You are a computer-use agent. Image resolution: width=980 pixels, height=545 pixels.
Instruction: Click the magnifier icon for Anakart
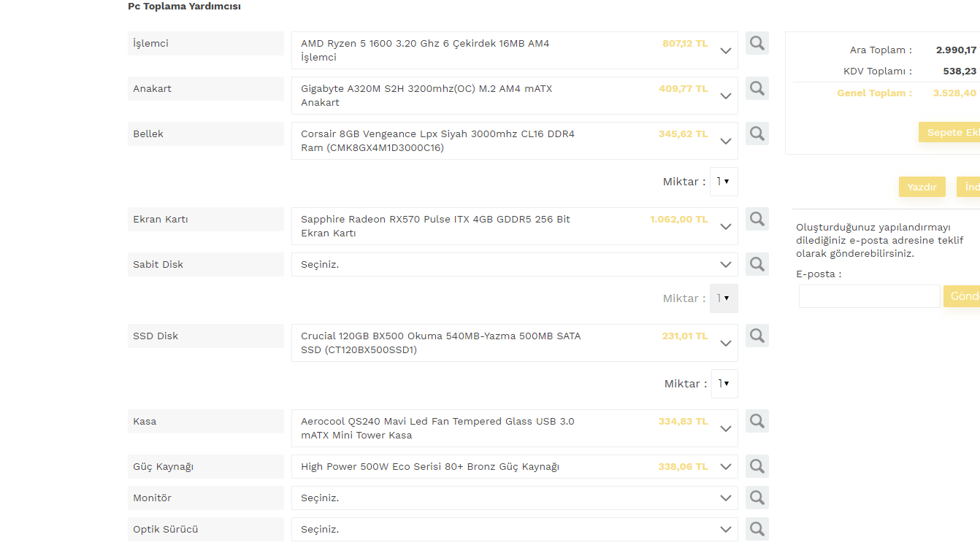point(757,88)
